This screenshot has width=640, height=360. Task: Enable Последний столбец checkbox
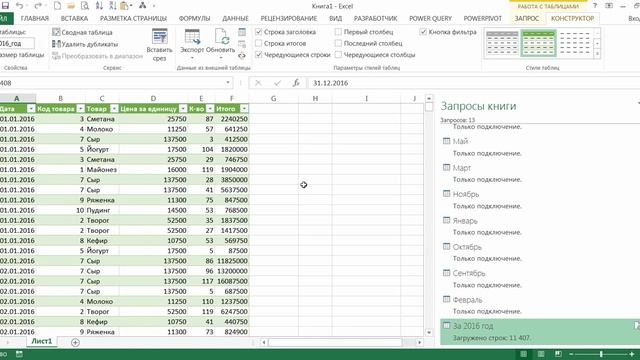pyautogui.click(x=338, y=43)
